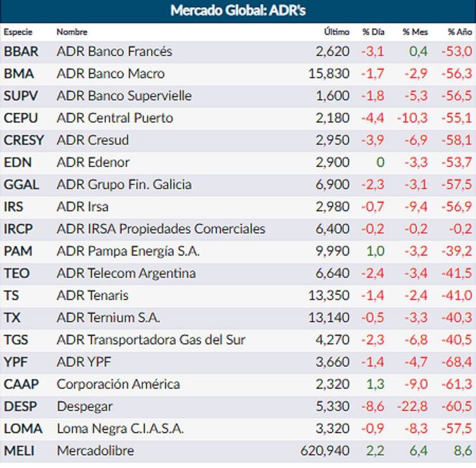Open the BBAR ticker symbol

click(21, 51)
